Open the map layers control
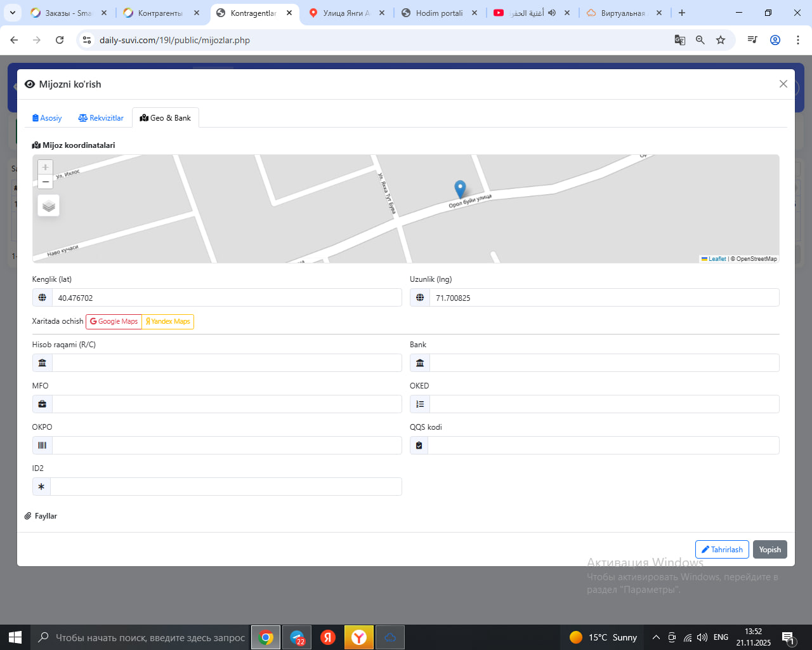Image resolution: width=812 pixels, height=650 pixels. tap(49, 206)
